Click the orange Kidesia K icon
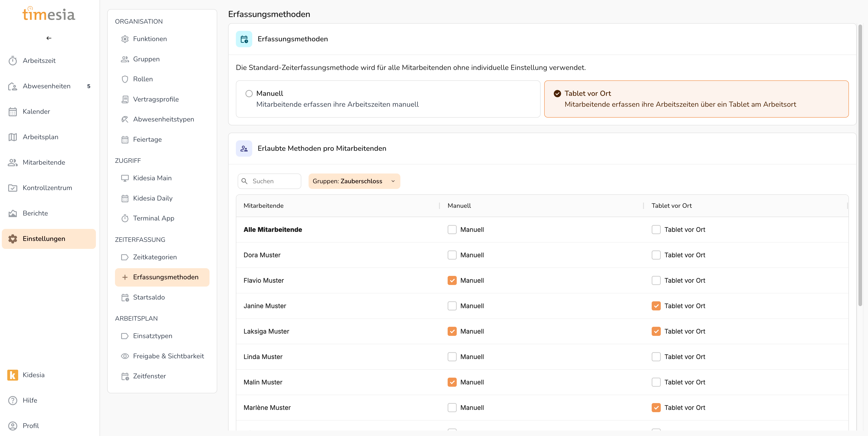Image resolution: width=868 pixels, height=436 pixels. (12, 375)
